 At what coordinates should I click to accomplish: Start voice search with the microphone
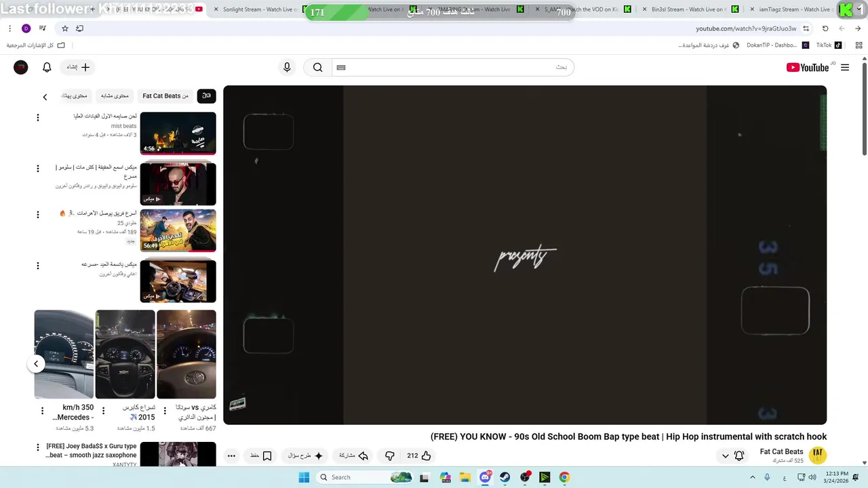coord(287,67)
